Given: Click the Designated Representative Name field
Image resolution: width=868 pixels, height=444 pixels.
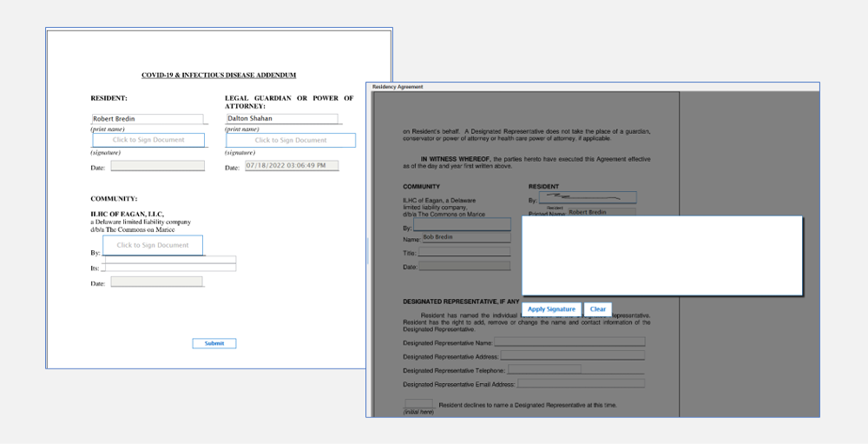Looking at the screenshot, I should click(x=569, y=342).
